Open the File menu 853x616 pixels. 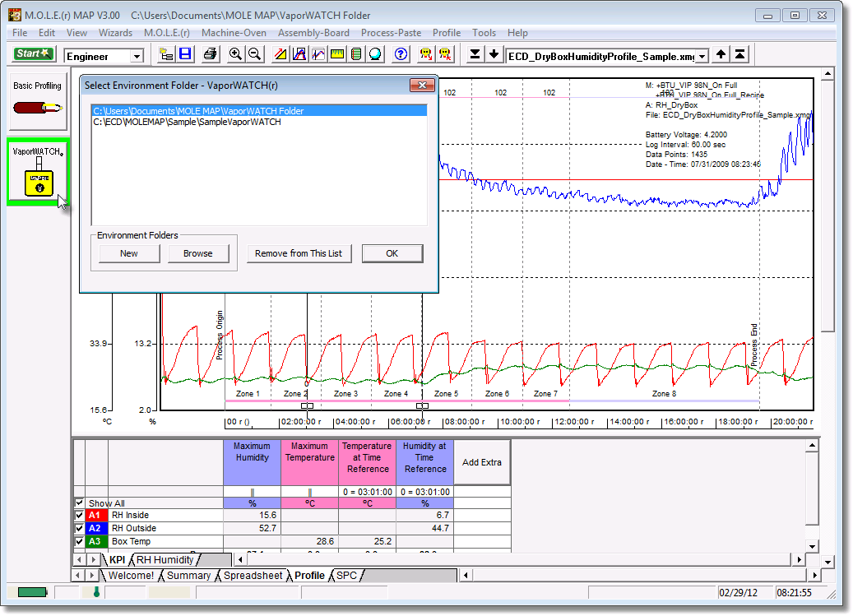(20, 33)
